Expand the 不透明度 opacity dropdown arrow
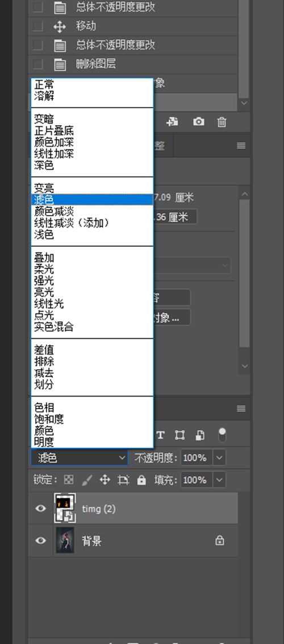 220,457
